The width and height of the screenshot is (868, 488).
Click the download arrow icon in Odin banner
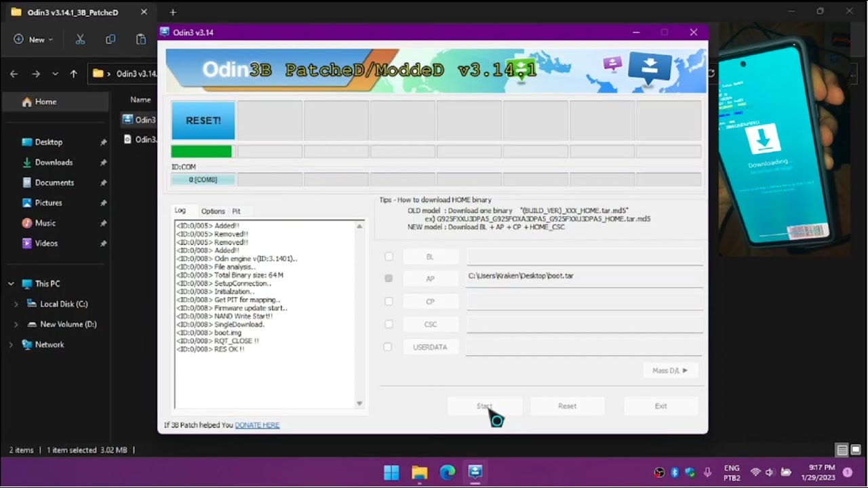[x=650, y=68]
